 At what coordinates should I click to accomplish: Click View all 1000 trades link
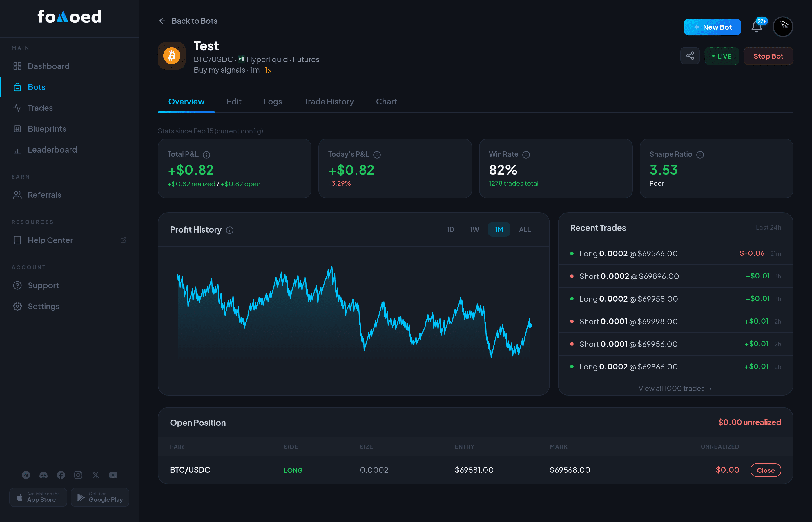pos(675,388)
